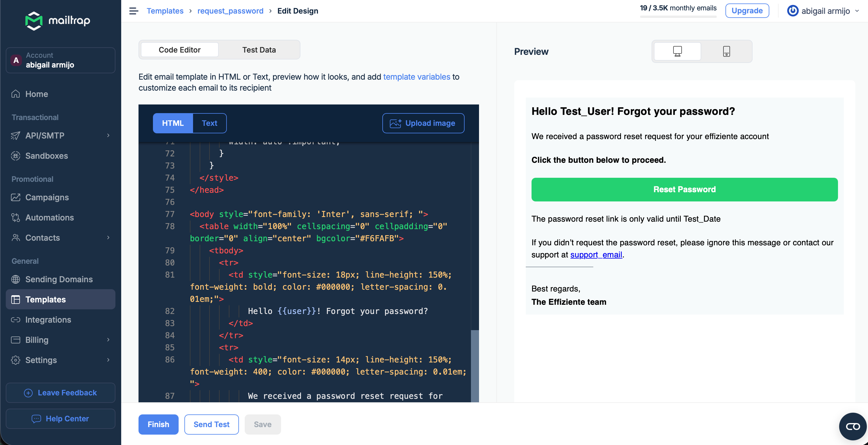Toggle editor to Text mode

pyautogui.click(x=209, y=123)
